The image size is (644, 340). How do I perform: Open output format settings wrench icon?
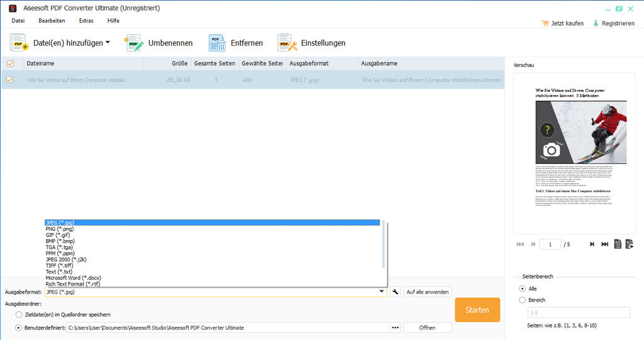coord(395,292)
